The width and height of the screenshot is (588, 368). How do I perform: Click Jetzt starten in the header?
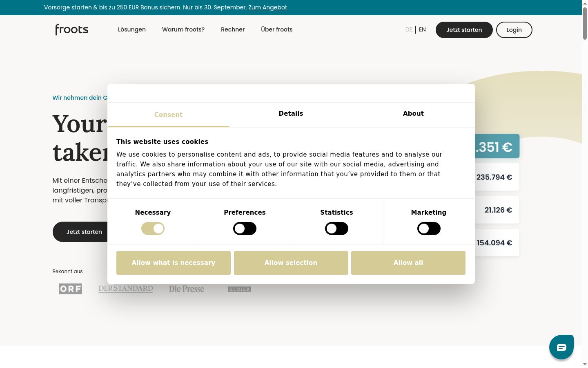[x=464, y=30]
